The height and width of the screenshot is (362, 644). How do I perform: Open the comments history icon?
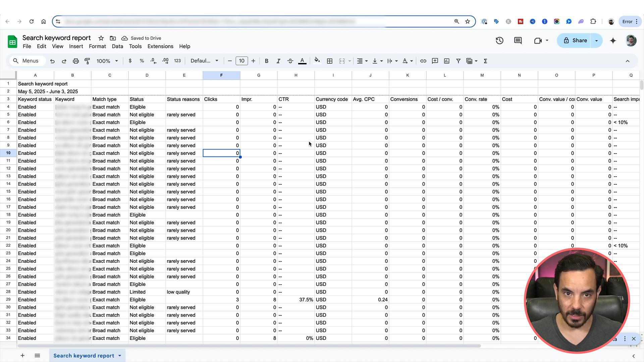click(x=518, y=41)
